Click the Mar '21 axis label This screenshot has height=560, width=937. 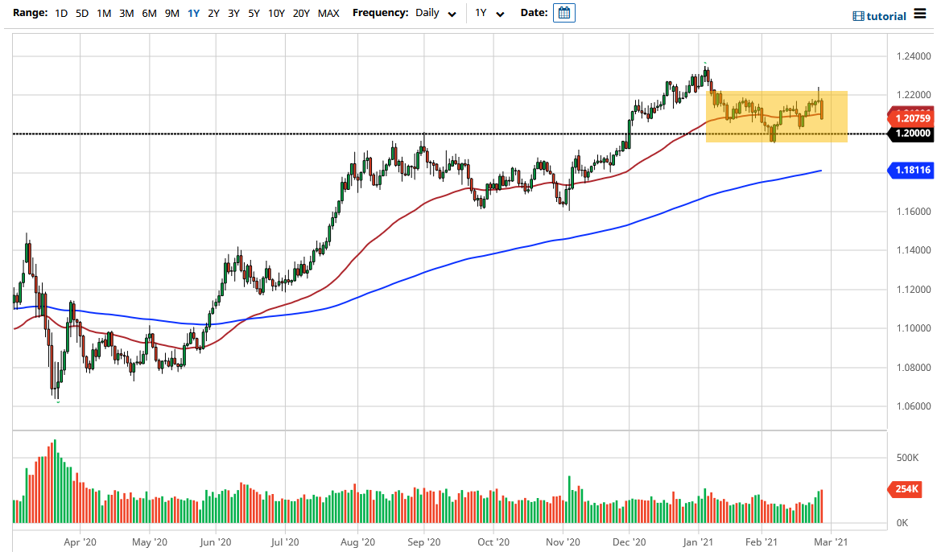(x=832, y=542)
